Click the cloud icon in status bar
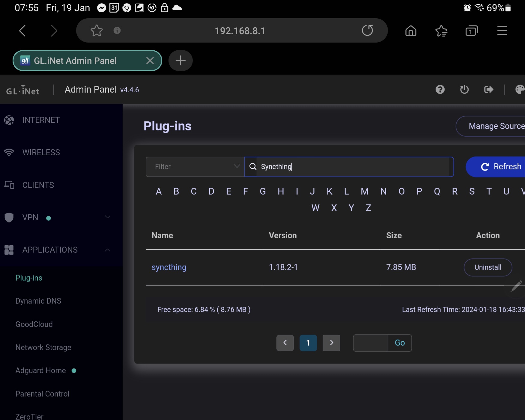The width and height of the screenshot is (525, 420). [177, 8]
